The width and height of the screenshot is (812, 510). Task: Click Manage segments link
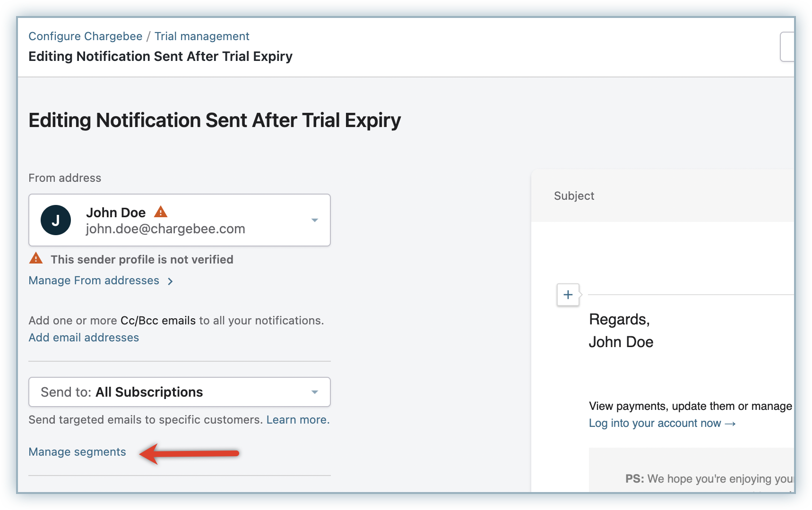pyautogui.click(x=78, y=452)
